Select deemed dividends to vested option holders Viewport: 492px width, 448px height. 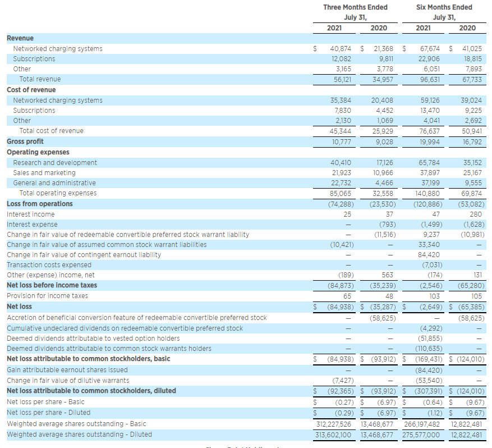pos(93,339)
